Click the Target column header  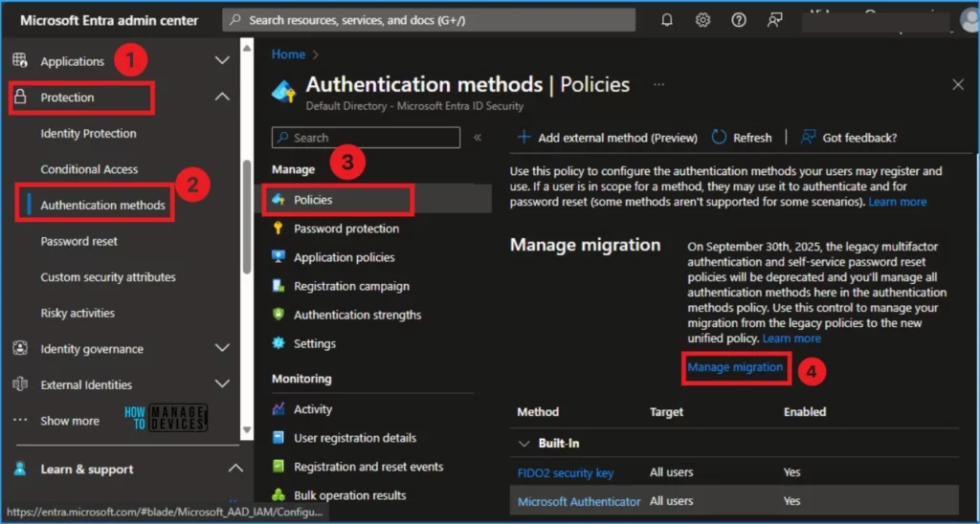(666, 411)
